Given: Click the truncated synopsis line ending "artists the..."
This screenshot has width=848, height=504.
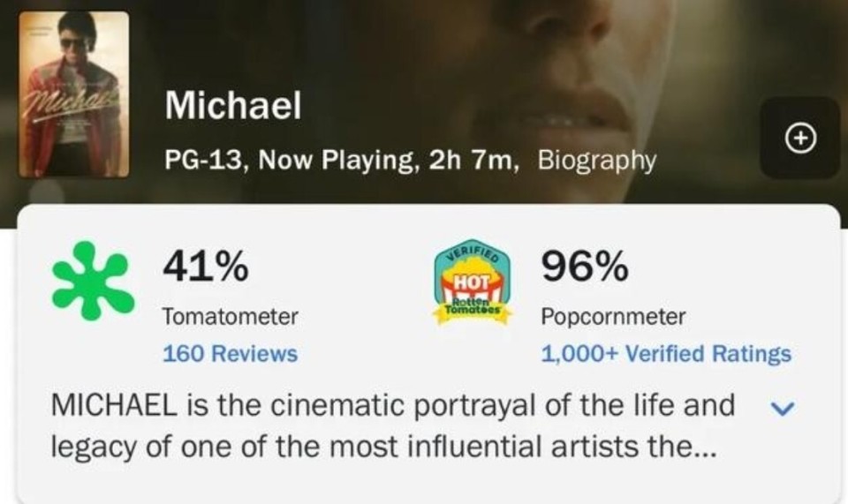Looking at the screenshot, I should pos(381,447).
